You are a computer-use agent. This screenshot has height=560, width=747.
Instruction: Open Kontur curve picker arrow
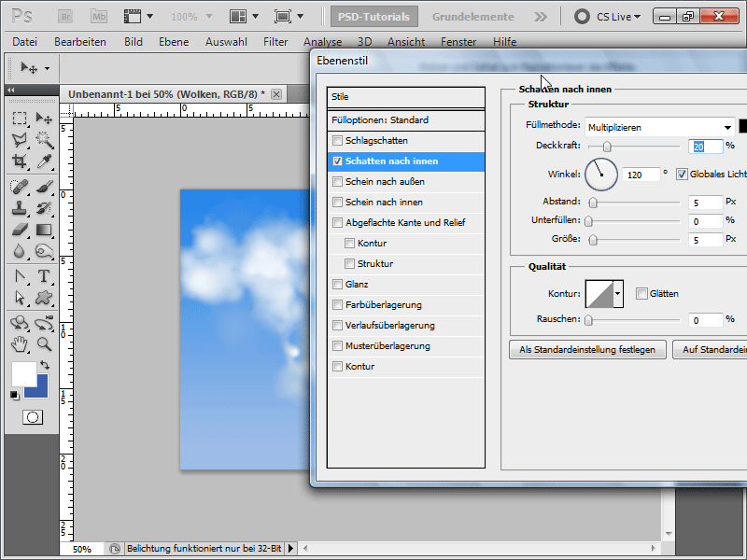tap(617, 293)
